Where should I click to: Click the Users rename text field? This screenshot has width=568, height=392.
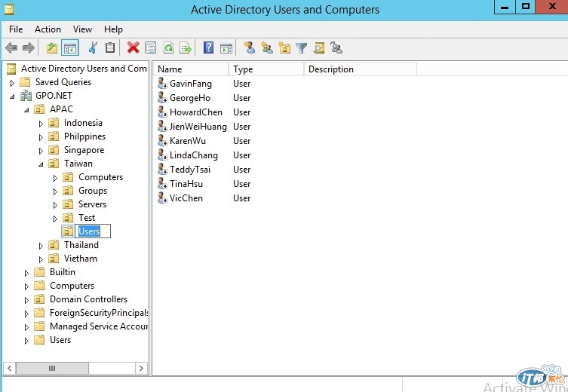tap(93, 231)
